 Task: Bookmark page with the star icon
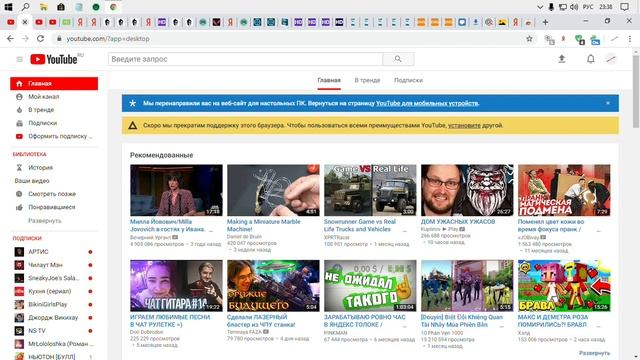[x=529, y=39]
